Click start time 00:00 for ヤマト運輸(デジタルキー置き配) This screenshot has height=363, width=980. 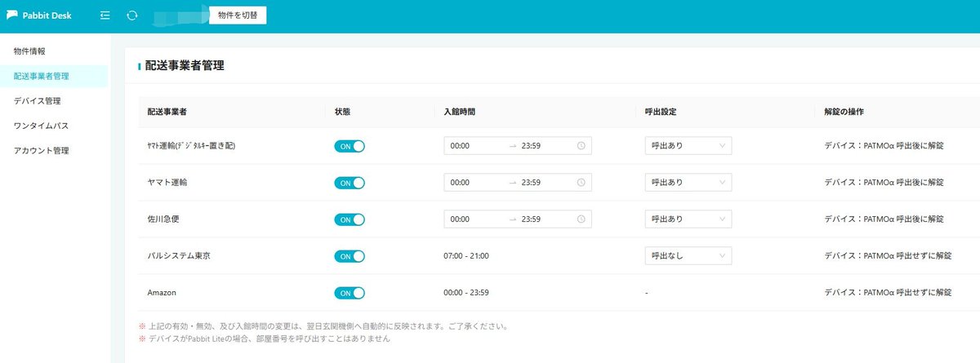tap(460, 146)
